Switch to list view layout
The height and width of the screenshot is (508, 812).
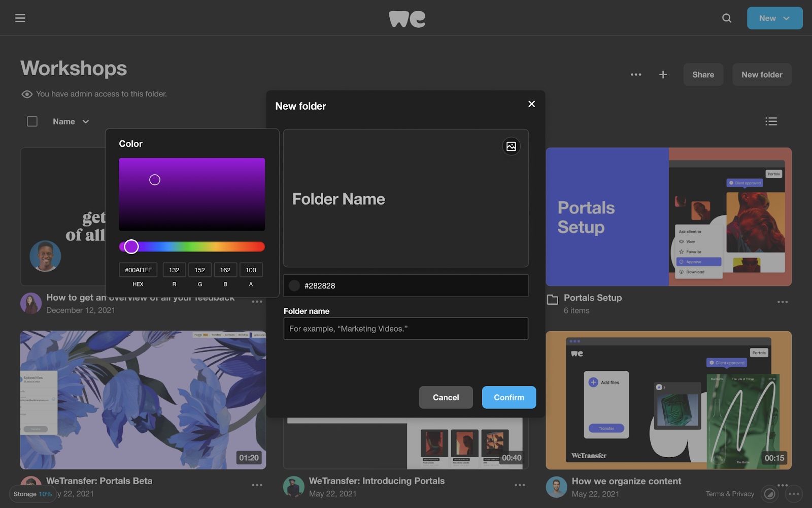tap(771, 121)
